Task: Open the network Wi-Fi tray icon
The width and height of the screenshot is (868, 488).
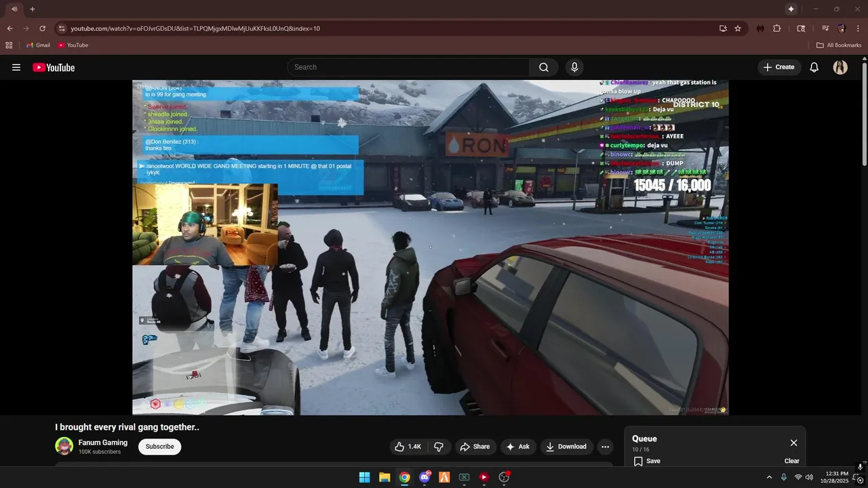Action: tap(798, 477)
